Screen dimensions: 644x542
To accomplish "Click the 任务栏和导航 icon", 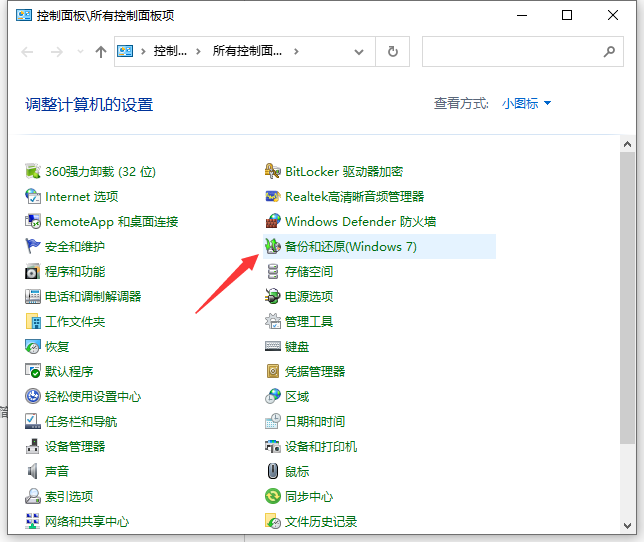I will point(33,422).
